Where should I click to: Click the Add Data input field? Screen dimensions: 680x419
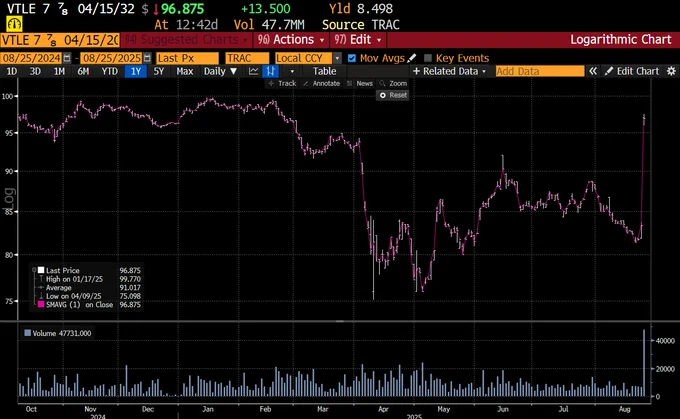click(x=540, y=71)
